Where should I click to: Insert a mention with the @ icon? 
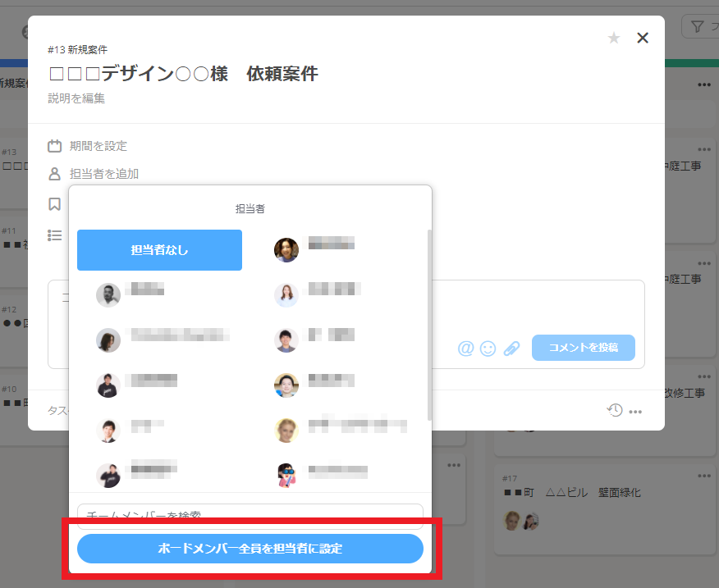click(x=465, y=349)
